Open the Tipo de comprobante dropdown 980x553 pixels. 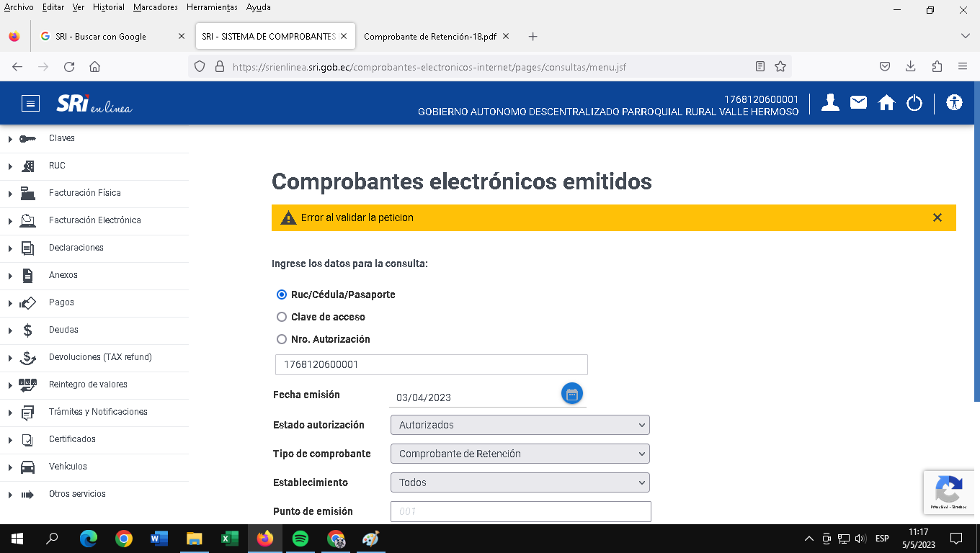coord(520,454)
